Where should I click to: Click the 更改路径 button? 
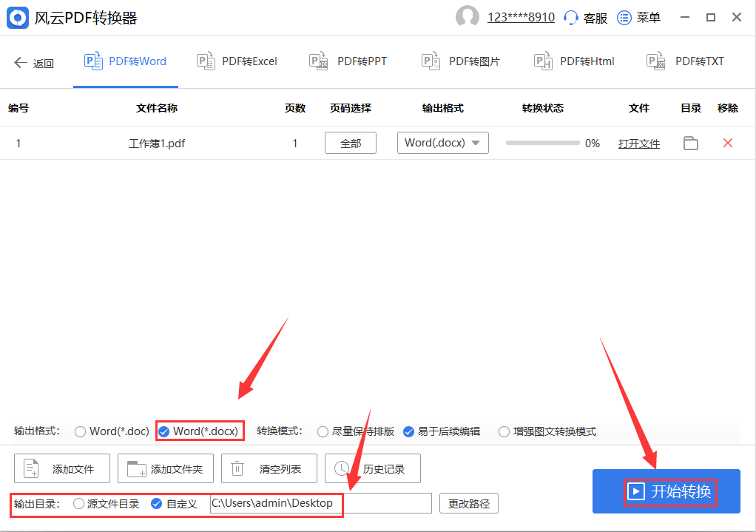point(469,504)
